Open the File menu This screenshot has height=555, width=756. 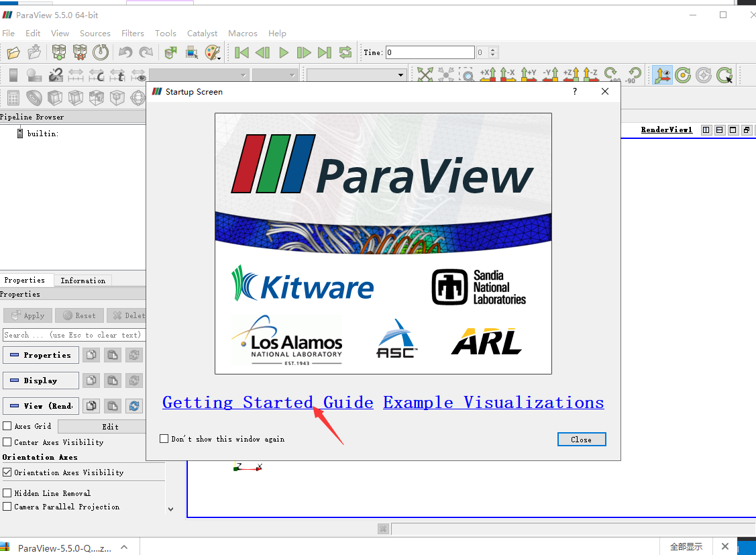(x=8, y=34)
